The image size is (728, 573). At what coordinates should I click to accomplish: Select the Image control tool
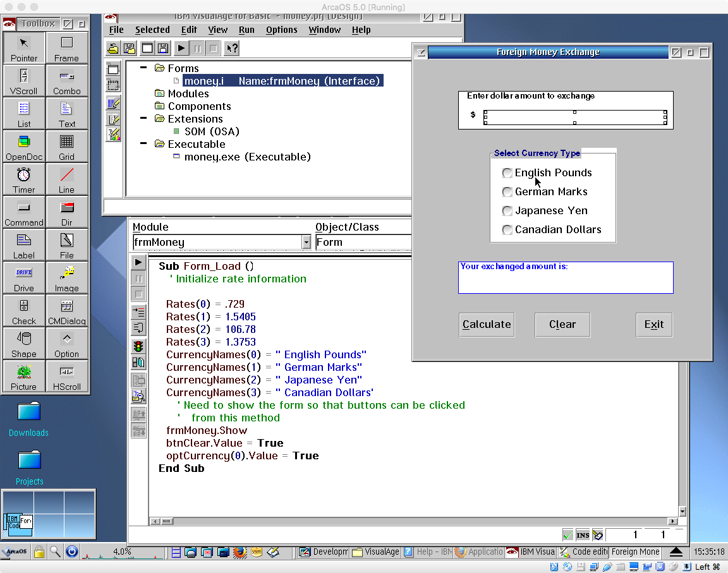pos(67,279)
